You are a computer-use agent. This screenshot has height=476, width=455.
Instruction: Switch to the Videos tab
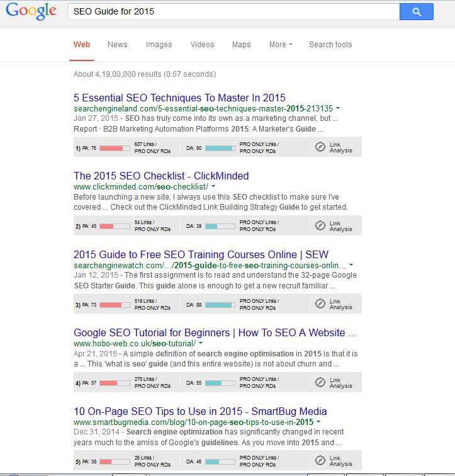[202, 45]
